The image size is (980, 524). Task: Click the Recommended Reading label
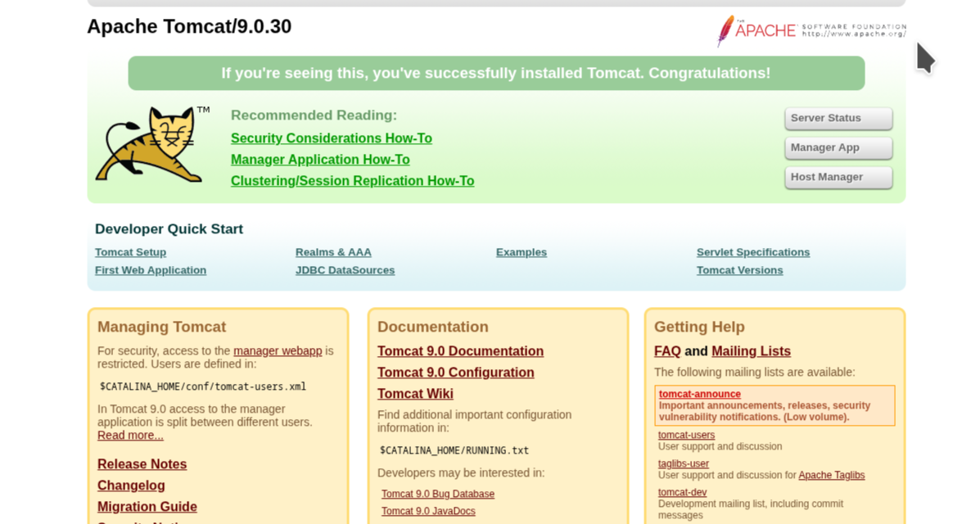[x=314, y=115]
